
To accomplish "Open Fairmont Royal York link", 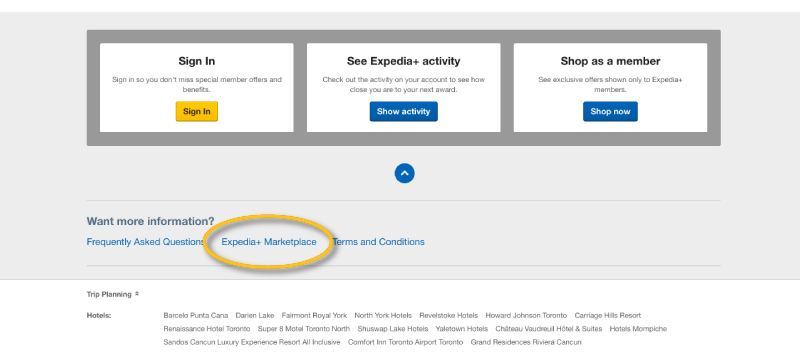I will pos(314,316).
